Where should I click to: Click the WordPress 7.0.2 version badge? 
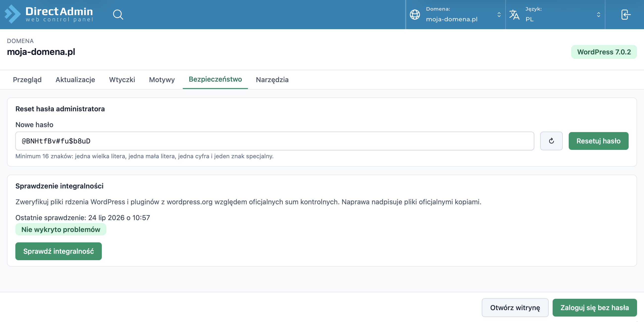(x=604, y=52)
